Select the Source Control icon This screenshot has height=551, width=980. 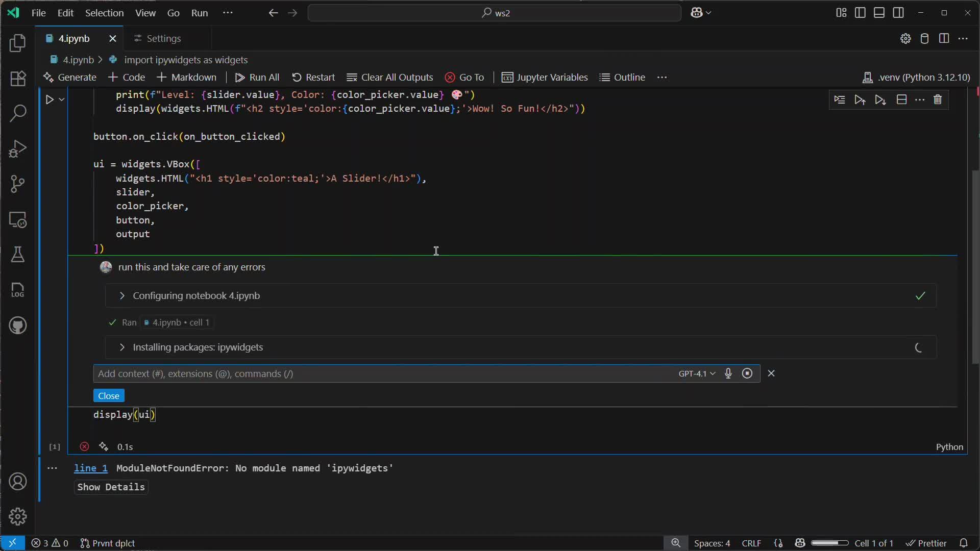pos(18,184)
